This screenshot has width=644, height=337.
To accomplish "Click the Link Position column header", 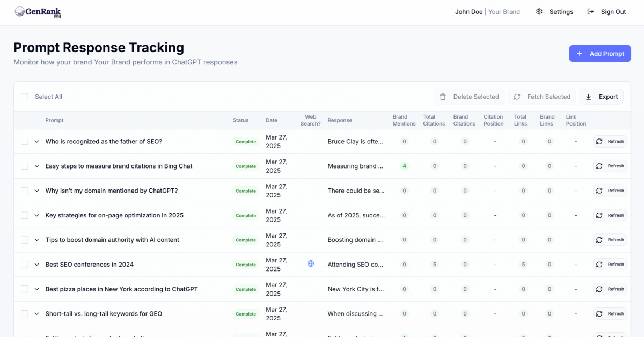I will [576, 120].
